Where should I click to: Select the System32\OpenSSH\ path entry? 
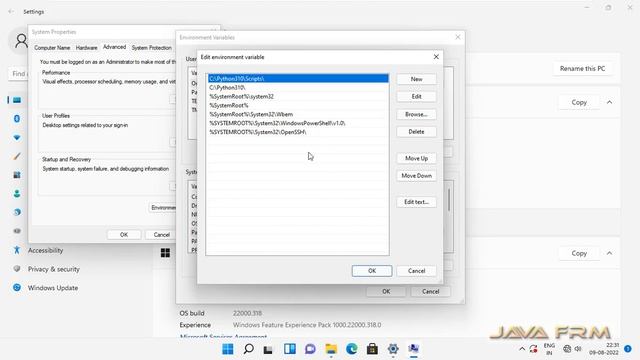point(298,132)
